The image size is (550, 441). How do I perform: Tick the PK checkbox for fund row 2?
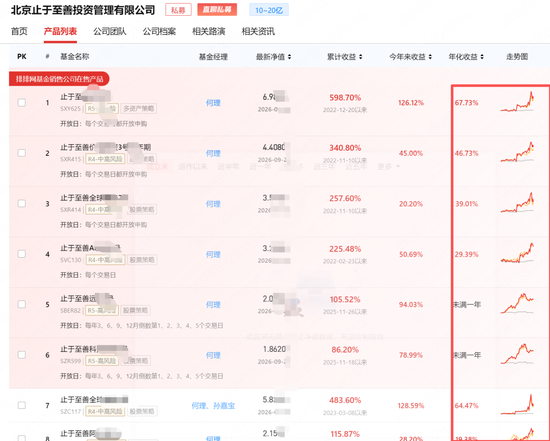(22, 153)
